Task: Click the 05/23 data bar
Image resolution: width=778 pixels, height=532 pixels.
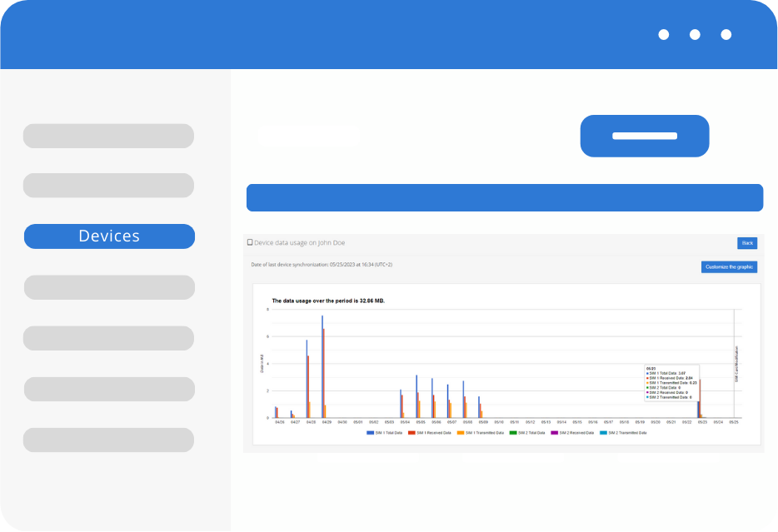Action: point(701,400)
